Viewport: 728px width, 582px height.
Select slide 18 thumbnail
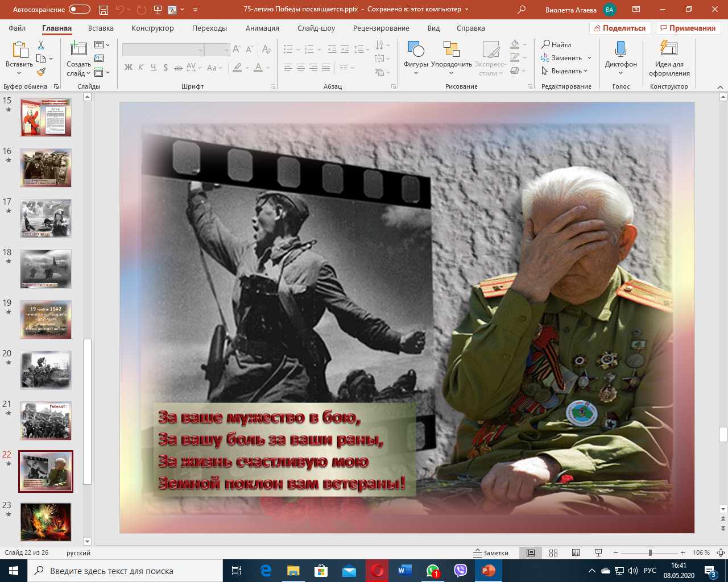(46, 269)
